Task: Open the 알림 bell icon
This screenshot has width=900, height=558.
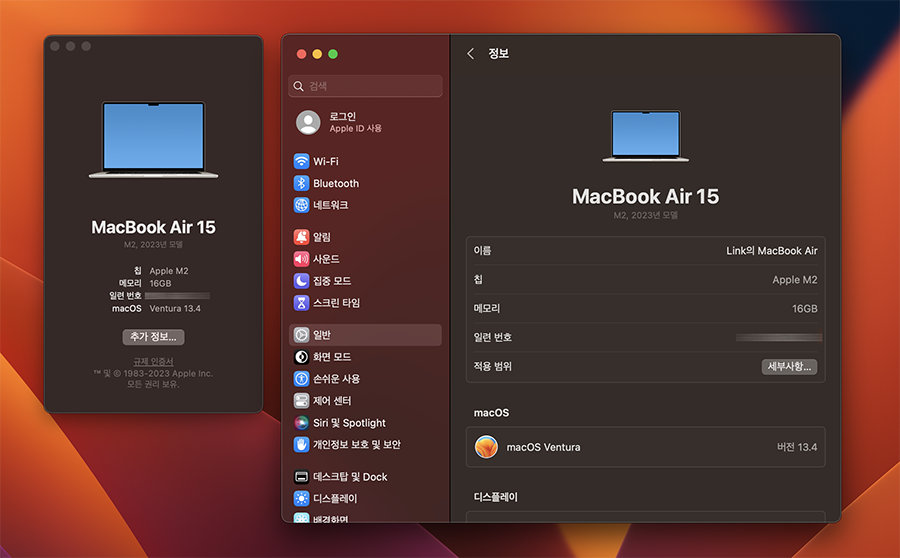Action: (301, 237)
